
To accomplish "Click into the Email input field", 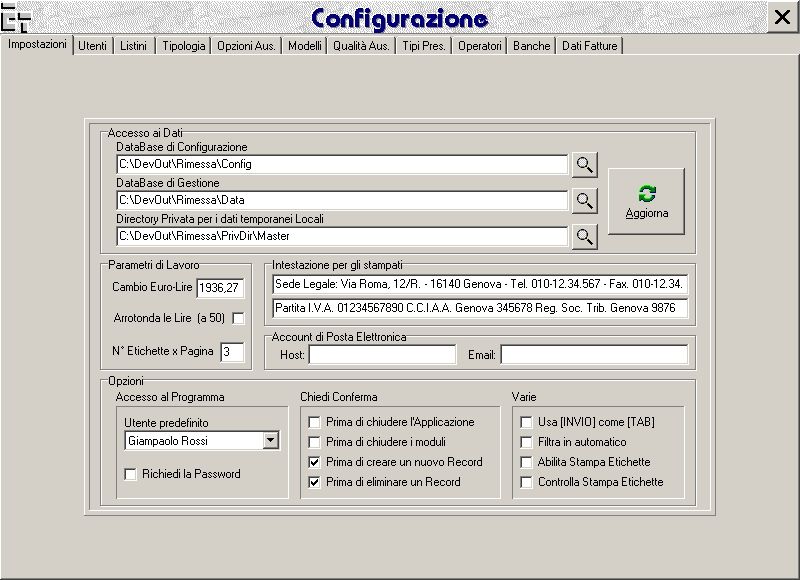I will (594, 355).
